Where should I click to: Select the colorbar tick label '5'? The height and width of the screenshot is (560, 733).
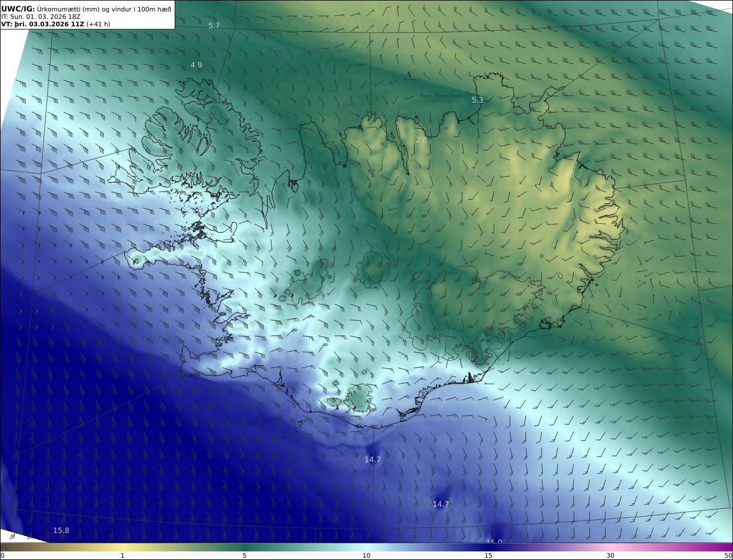tap(245, 555)
